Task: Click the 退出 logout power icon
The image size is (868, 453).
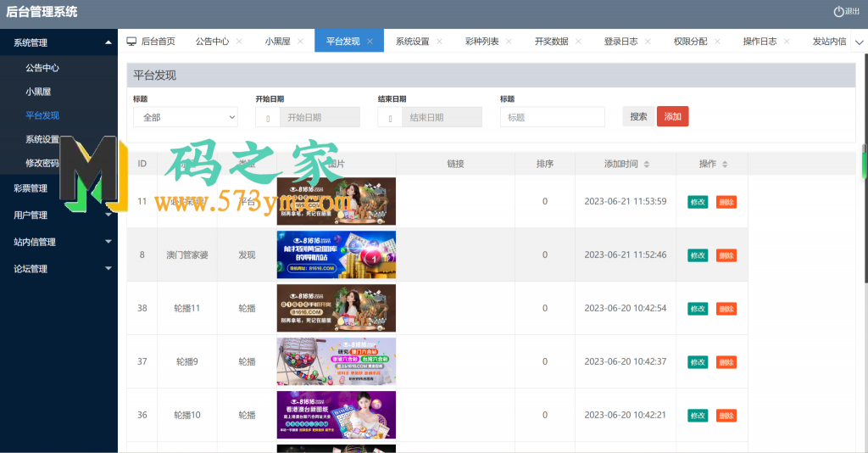Action: click(x=838, y=11)
